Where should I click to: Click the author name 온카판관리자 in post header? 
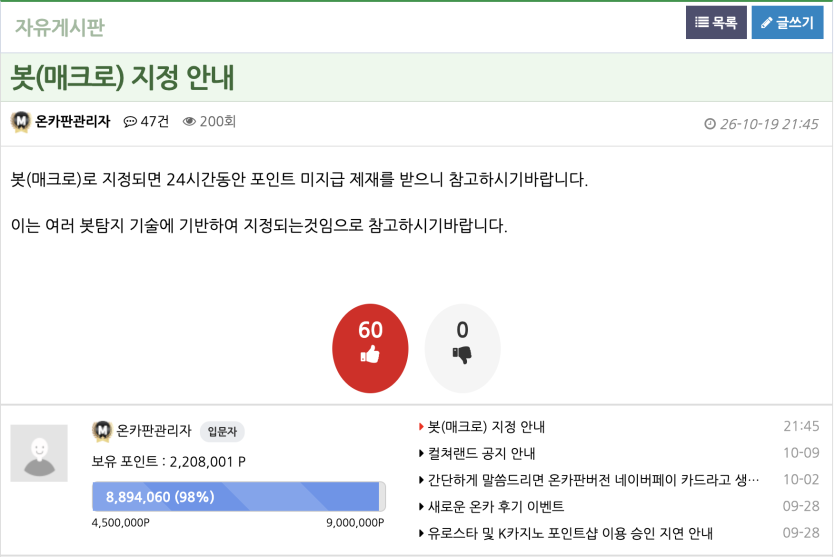pos(72,122)
